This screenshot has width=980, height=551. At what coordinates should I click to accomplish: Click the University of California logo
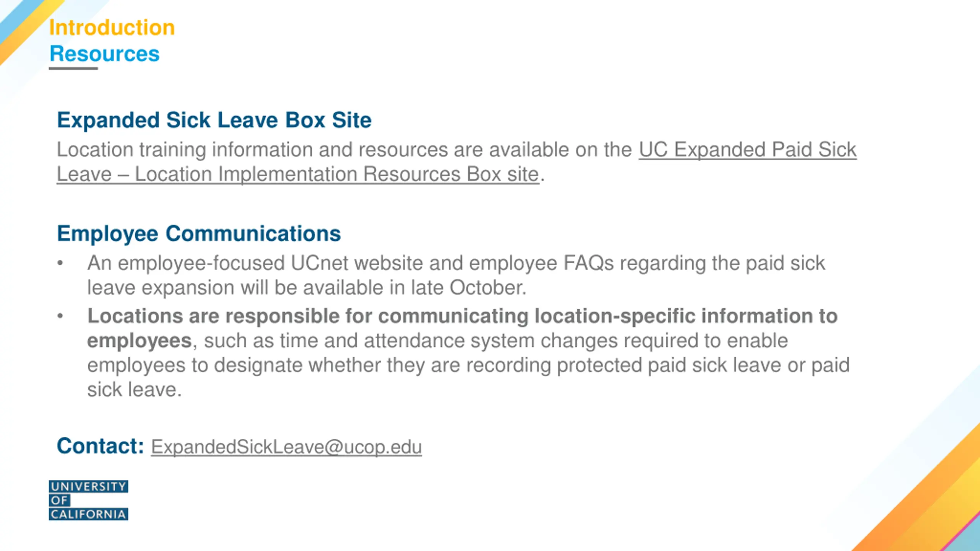pyautogui.click(x=88, y=500)
